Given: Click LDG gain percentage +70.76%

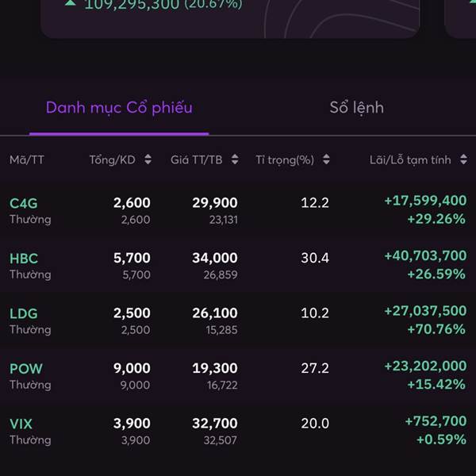Looking at the screenshot, I should pyautogui.click(x=436, y=329).
